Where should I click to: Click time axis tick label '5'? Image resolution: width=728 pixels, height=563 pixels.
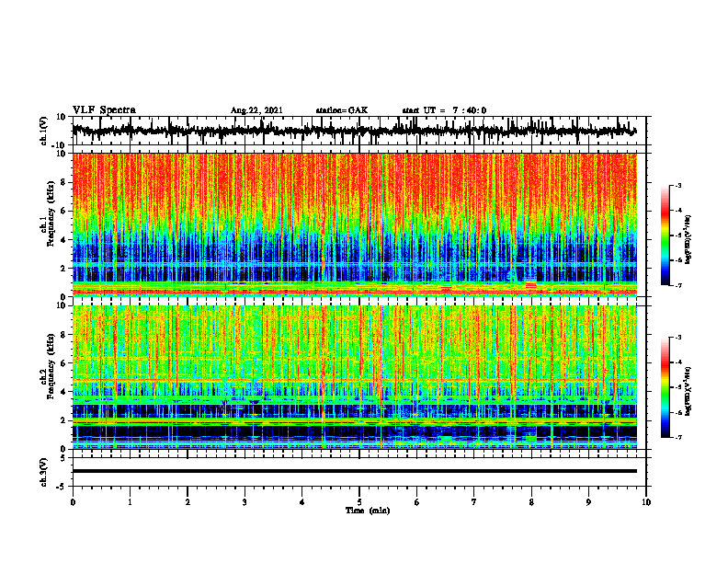click(359, 502)
